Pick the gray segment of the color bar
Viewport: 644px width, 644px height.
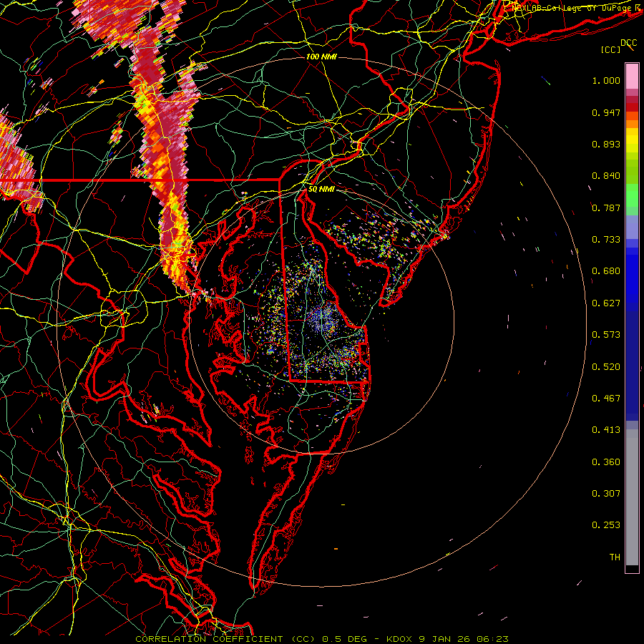632,497
